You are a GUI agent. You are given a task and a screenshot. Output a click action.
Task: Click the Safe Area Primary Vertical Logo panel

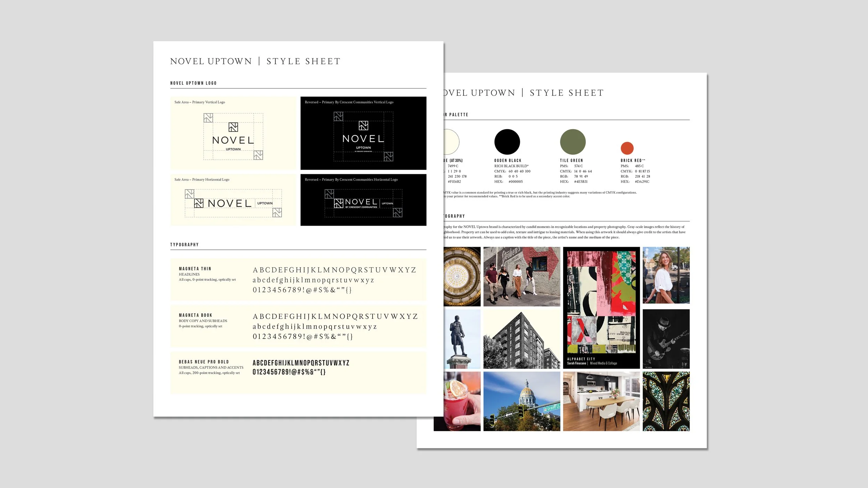point(233,133)
